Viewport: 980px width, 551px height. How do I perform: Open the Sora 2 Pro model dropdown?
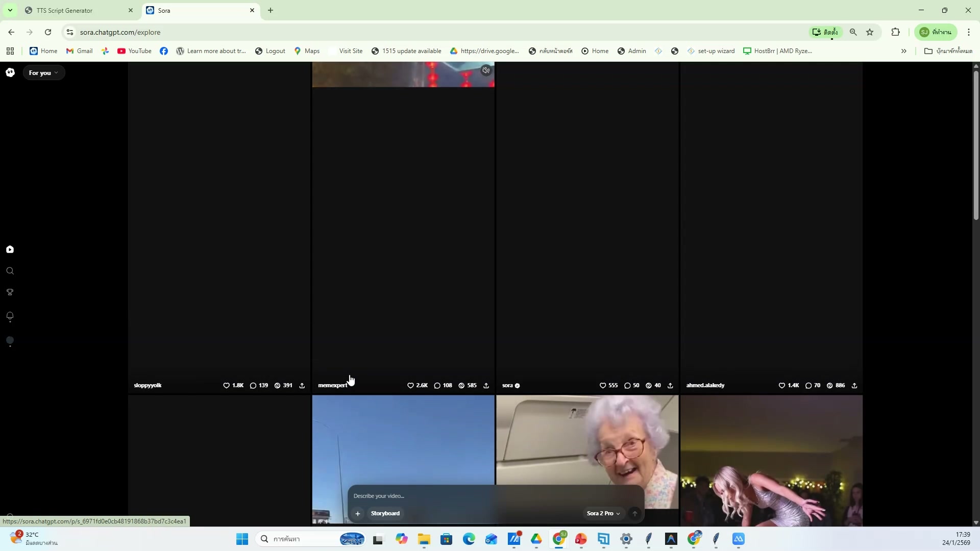tap(603, 513)
